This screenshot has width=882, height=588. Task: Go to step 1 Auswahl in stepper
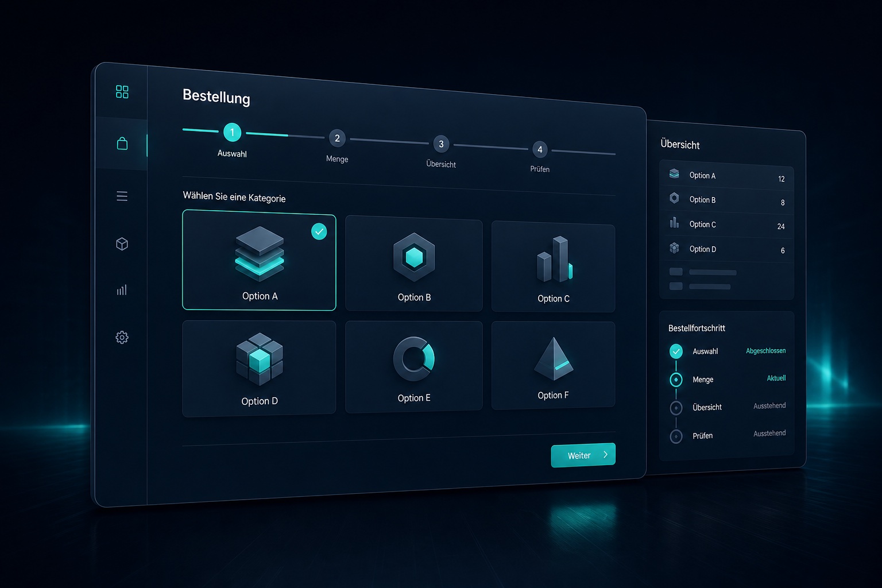click(232, 133)
